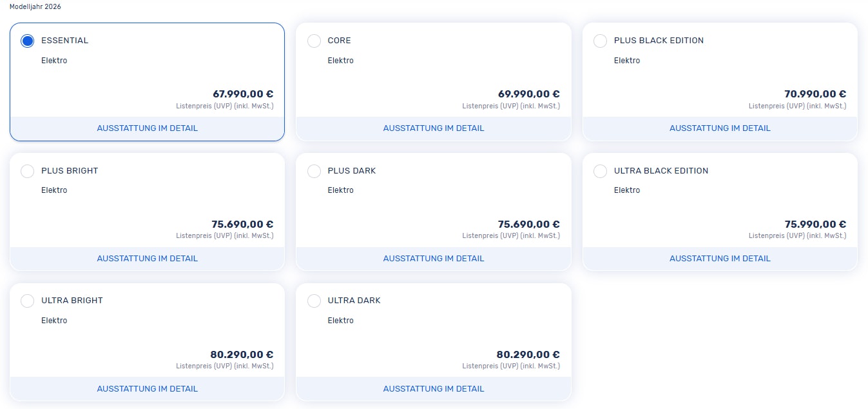Expand Ausstattung im Detail for CORE
Viewport: 868px width, 409px height.
pos(434,128)
